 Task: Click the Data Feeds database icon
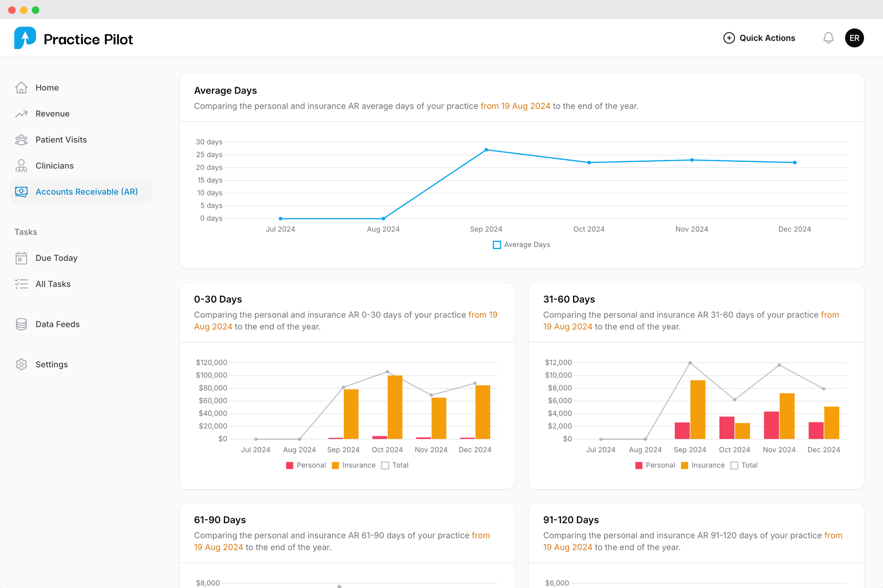(x=21, y=324)
